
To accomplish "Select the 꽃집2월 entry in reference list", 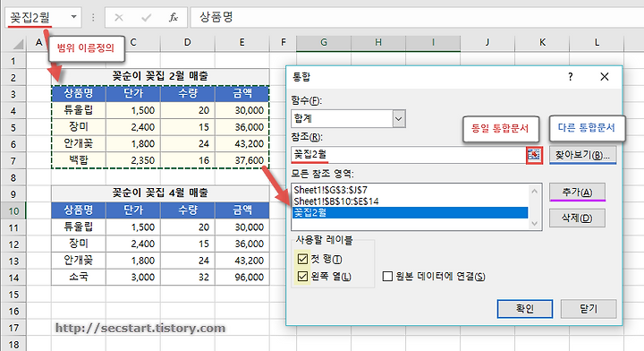I will coord(410,212).
